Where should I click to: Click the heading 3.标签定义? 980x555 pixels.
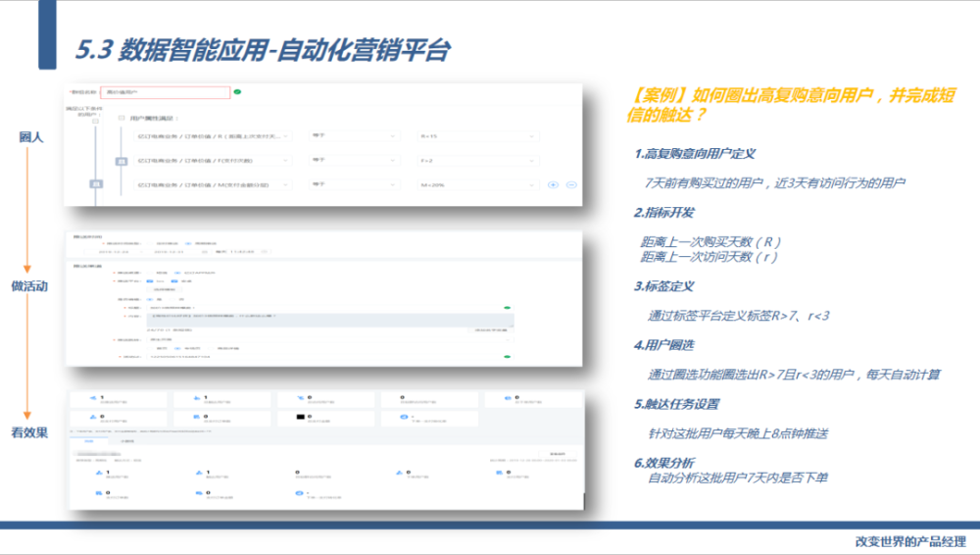tap(664, 286)
